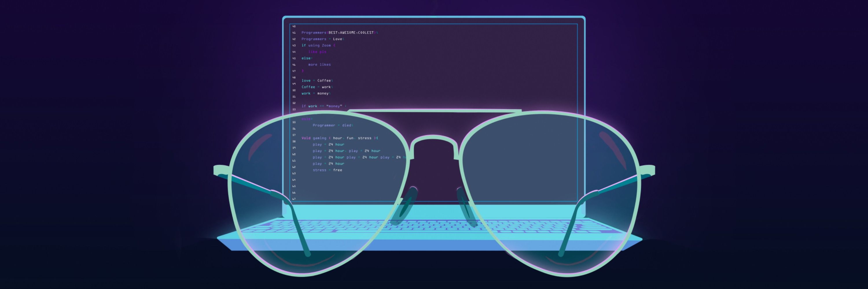Click 'Void gaming ( hour, fun, stress ){' line
Screen dimensions: 868x289
coord(340,138)
